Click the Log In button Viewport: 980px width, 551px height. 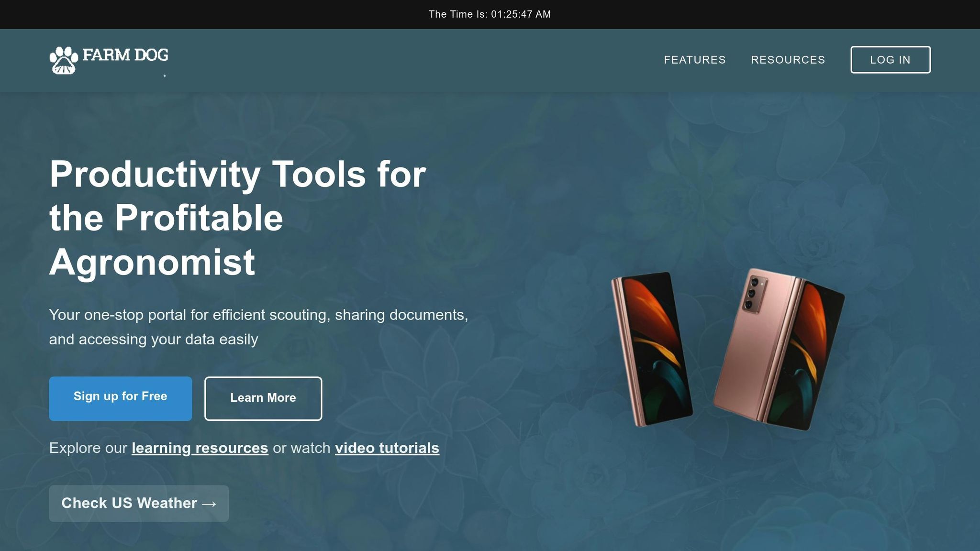891,60
